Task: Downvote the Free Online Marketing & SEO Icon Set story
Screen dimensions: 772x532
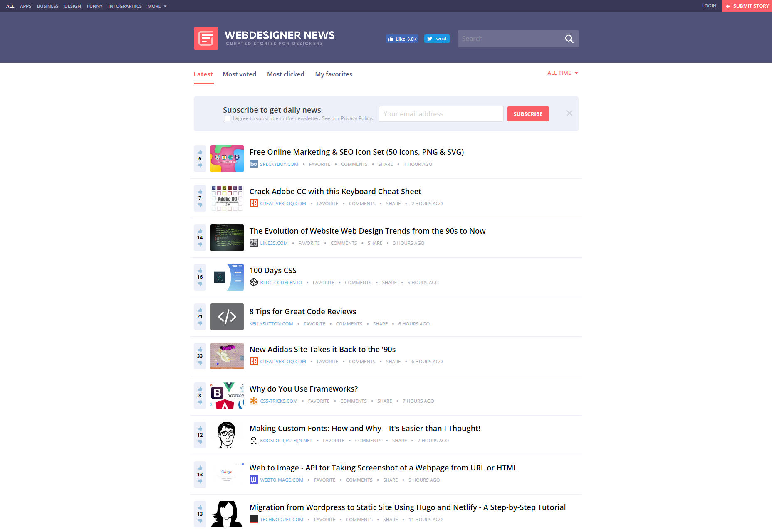Action: pos(200,165)
